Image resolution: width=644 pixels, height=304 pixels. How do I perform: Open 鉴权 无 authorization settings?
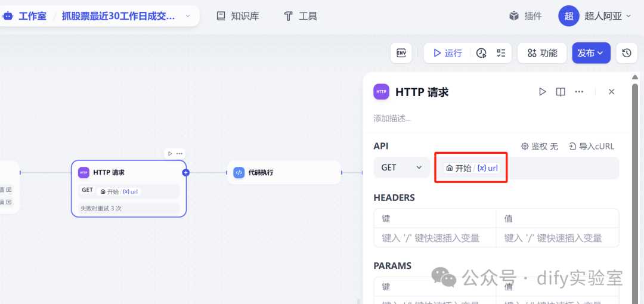(x=540, y=146)
